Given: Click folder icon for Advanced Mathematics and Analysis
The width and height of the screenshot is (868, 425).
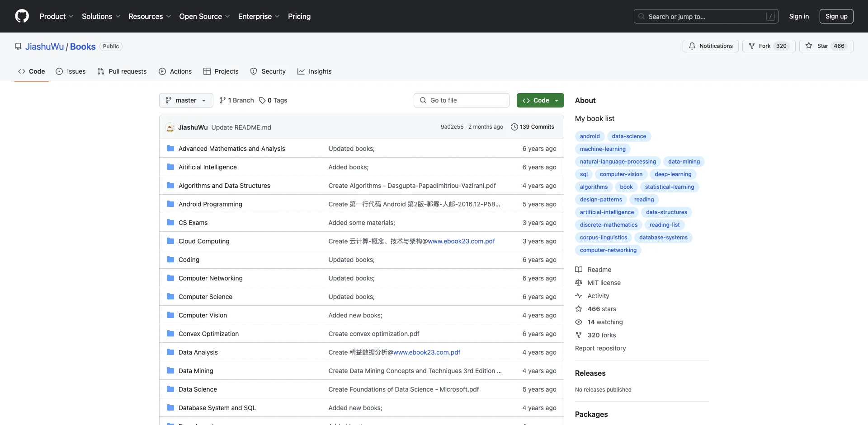Looking at the screenshot, I should click(170, 148).
